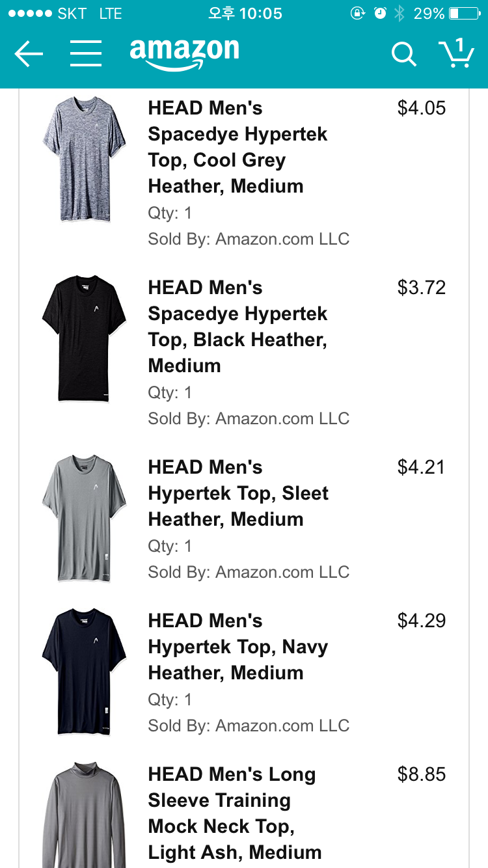Open Navy Heather shirt image
Image resolution: width=488 pixels, height=868 pixels.
[84, 671]
